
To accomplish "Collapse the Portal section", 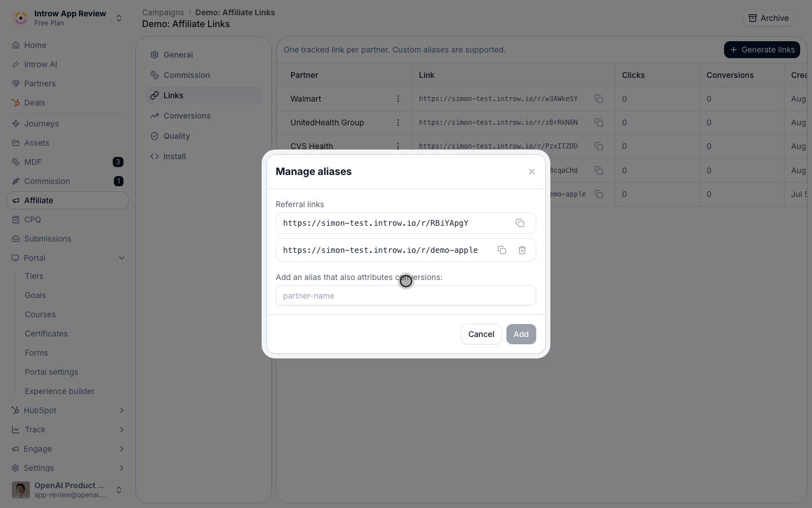I will [x=122, y=258].
